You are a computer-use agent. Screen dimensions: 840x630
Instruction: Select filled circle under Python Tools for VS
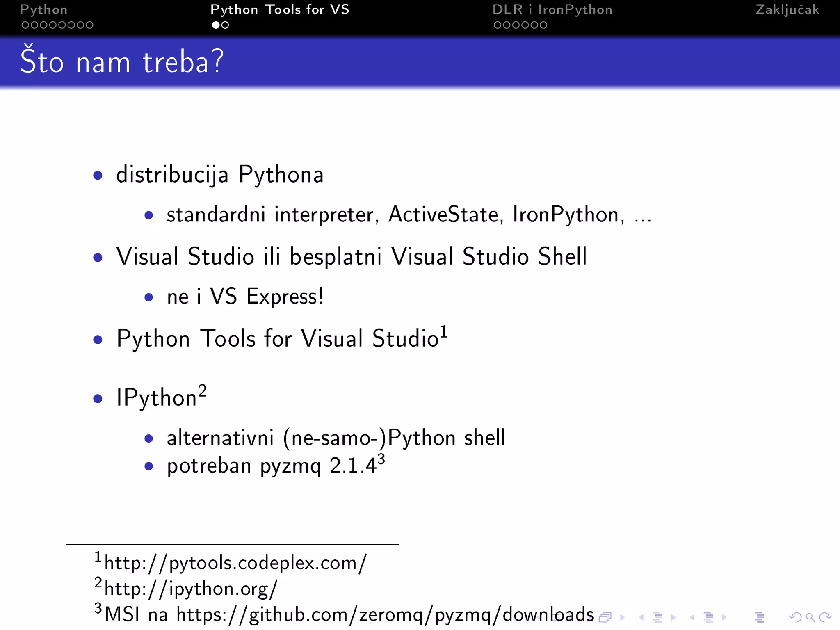pos(216,25)
